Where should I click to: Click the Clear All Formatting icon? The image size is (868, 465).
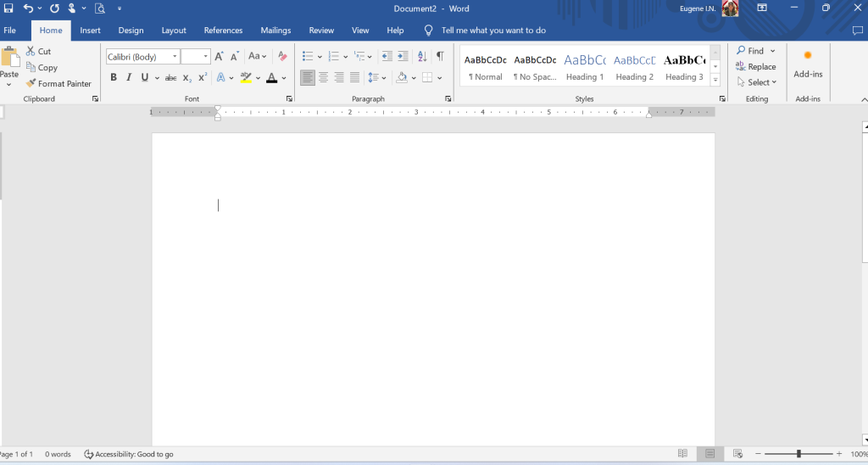pos(282,56)
